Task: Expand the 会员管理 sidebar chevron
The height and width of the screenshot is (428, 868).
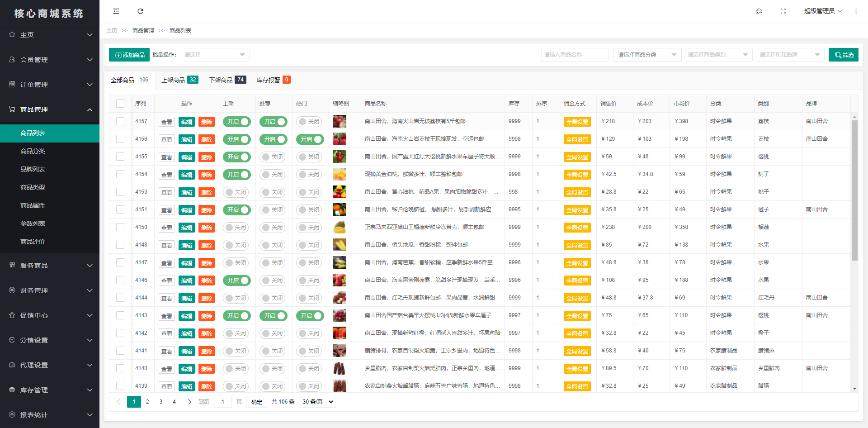Action: pos(90,60)
